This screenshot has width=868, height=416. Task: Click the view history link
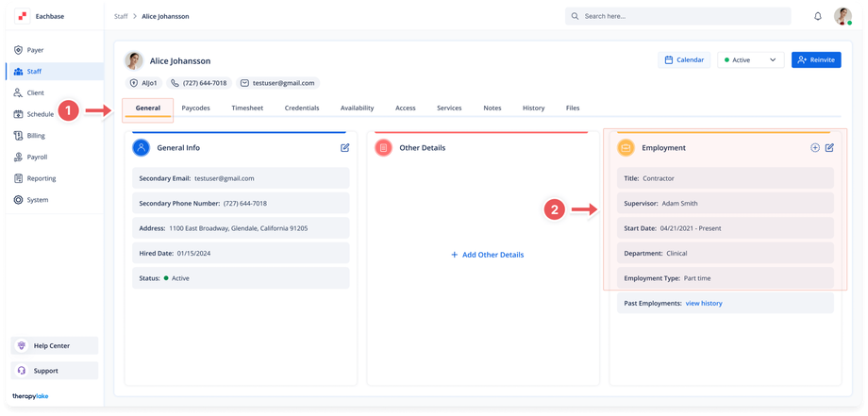(704, 303)
